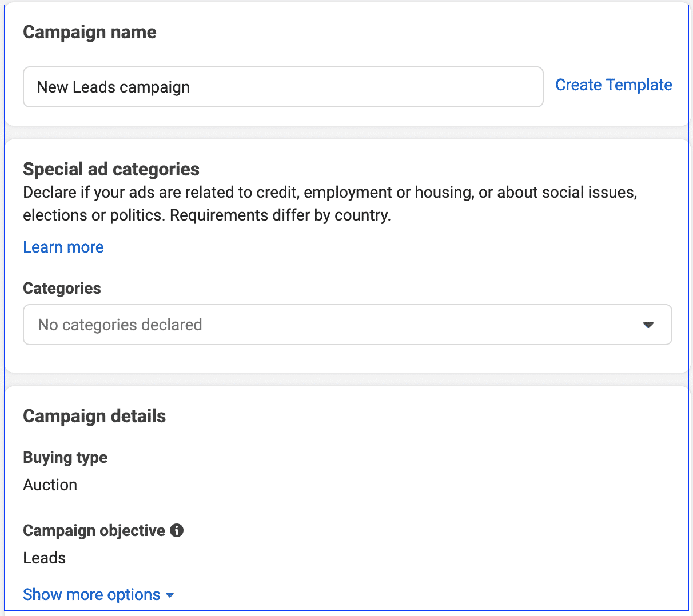Select the Campaign name heading
This screenshot has width=693, height=616.
(x=90, y=33)
